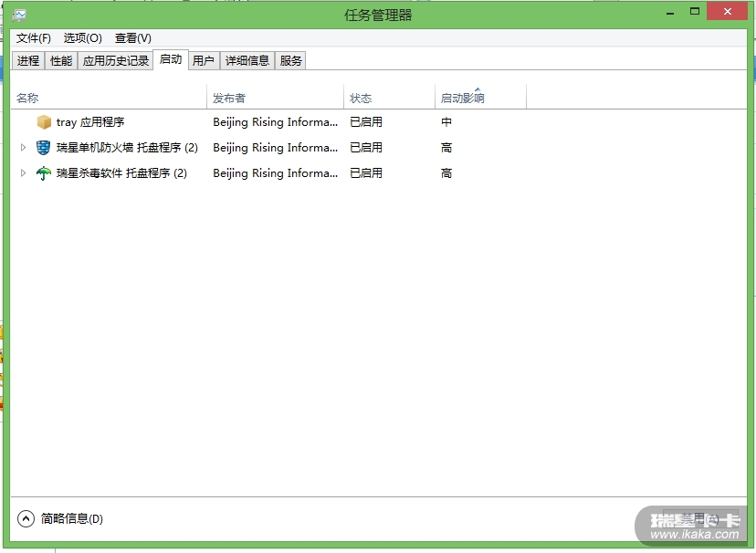Click the publisher cell of tray 应用程序
Viewport: 756px width, 553px height.
pos(276,122)
